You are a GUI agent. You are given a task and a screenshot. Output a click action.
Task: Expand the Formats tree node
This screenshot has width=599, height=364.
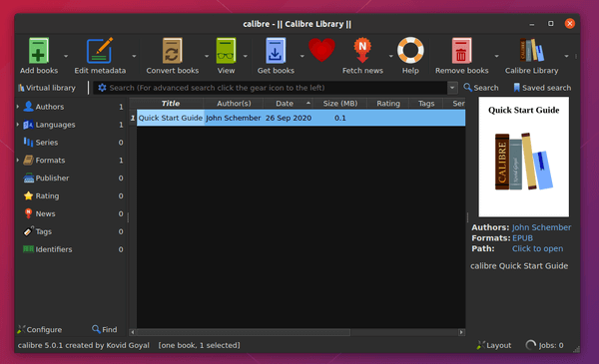pos(18,161)
